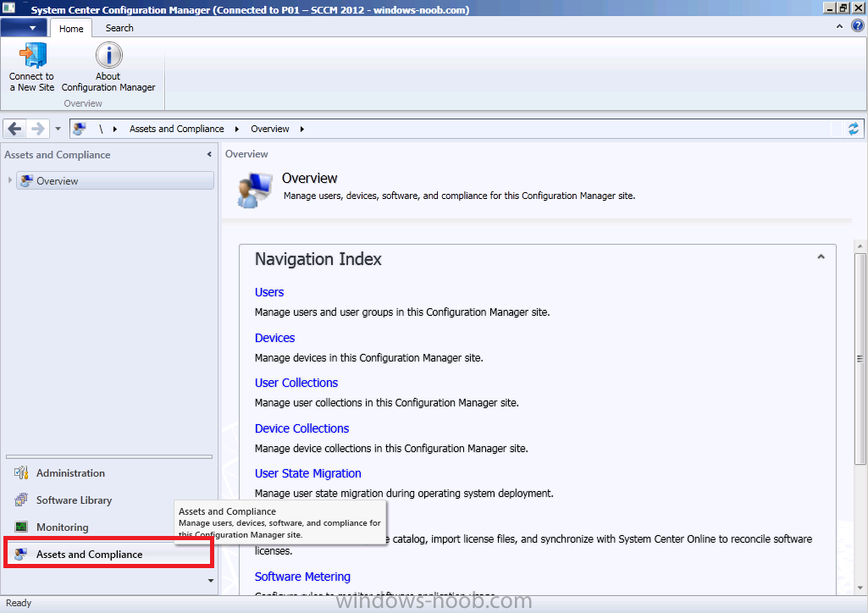Click Overview in the breadcrumb path
The height and width of the screenshot is (613, 868).
[x=269, y=129]
